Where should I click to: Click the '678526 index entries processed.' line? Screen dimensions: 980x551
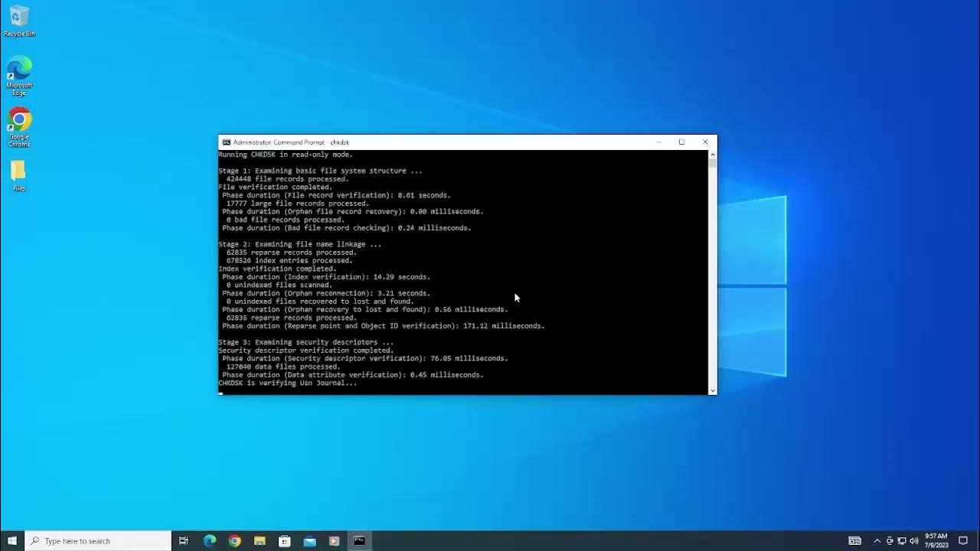(289, 260)
